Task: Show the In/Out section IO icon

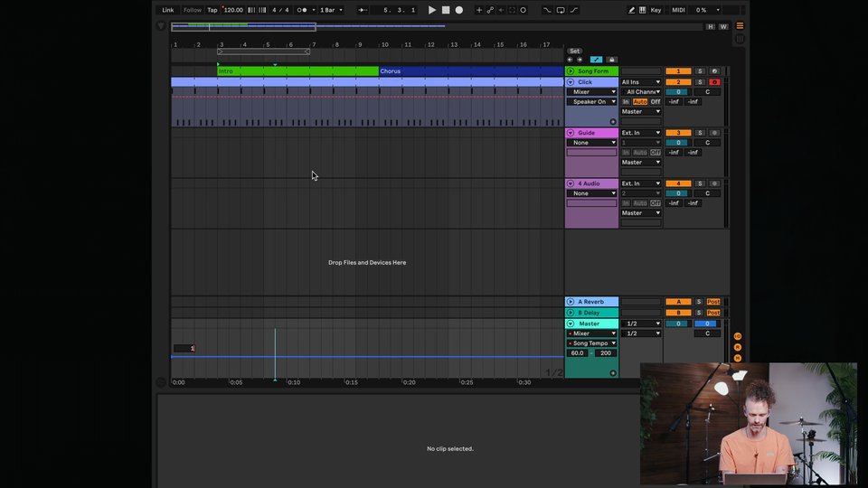Action: click(738, 336)
